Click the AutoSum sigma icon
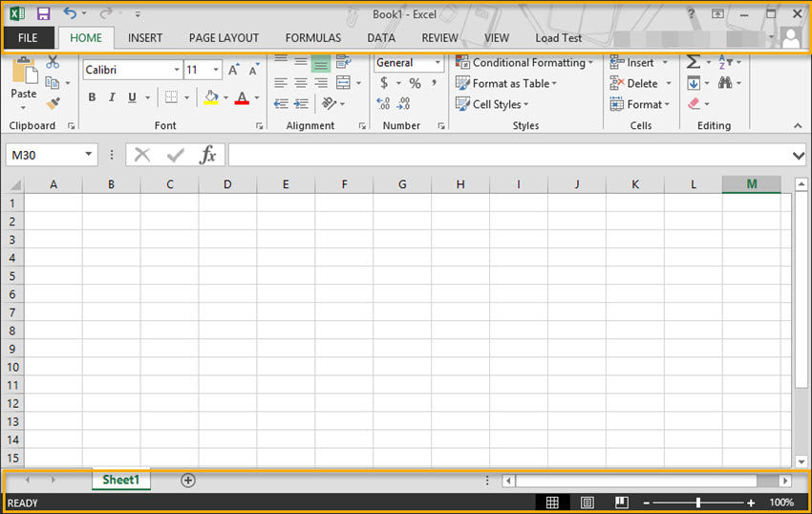Viewport: 812px width, 514px height. (x=693, y=63)
